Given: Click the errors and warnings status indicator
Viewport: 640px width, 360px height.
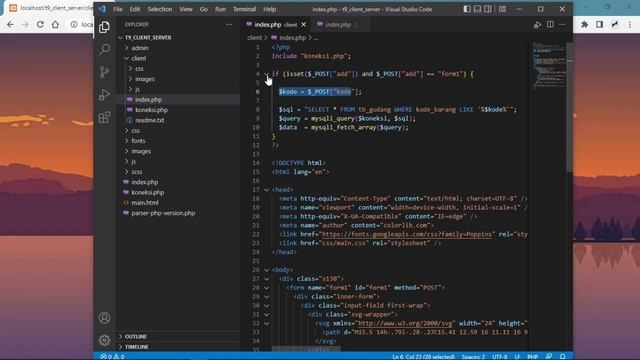Looking at the screenshot, I should [112, 356].
